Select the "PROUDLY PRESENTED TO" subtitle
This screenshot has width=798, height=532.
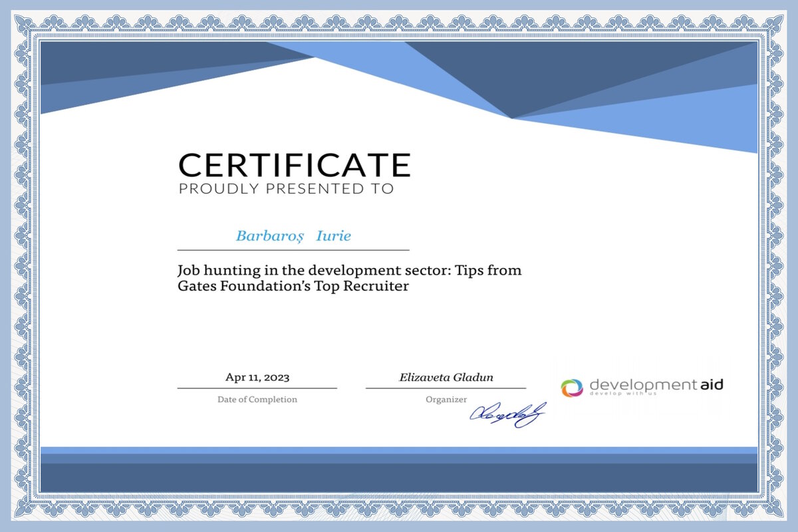click(x=286, y=189)
